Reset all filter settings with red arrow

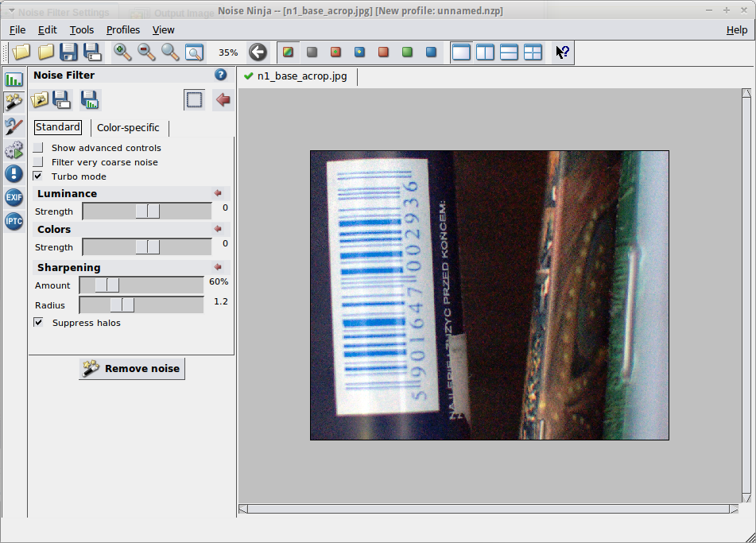click(x=223, y=100)
